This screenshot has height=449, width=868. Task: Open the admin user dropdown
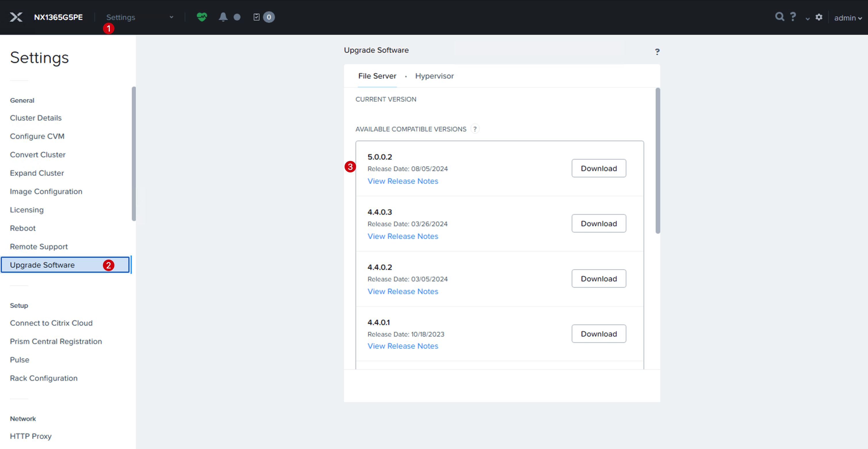click(x=848, y=18)
